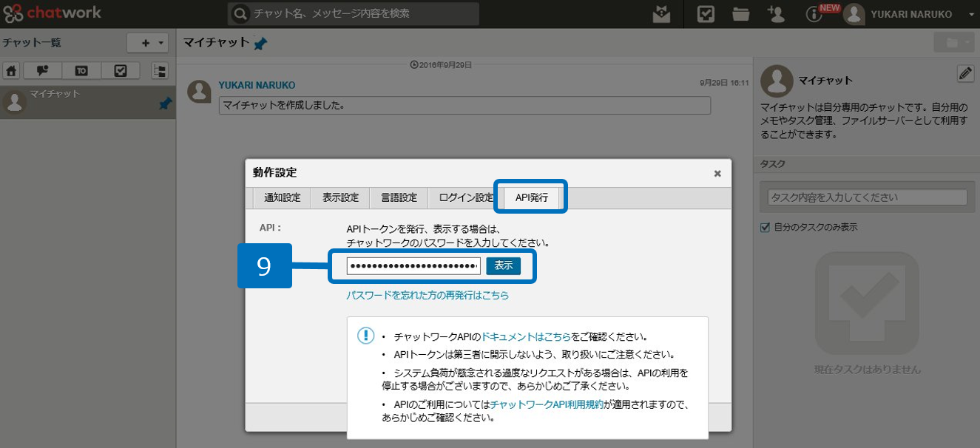Image resolution: width=980 pixels, height=448 pixels.
Task: Open the ドキュメントはこちら link
Action: [x=526, y=336]
